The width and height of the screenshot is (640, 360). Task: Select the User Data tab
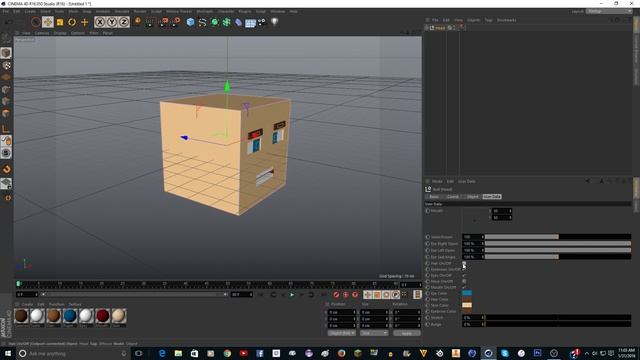pos(492,197)
